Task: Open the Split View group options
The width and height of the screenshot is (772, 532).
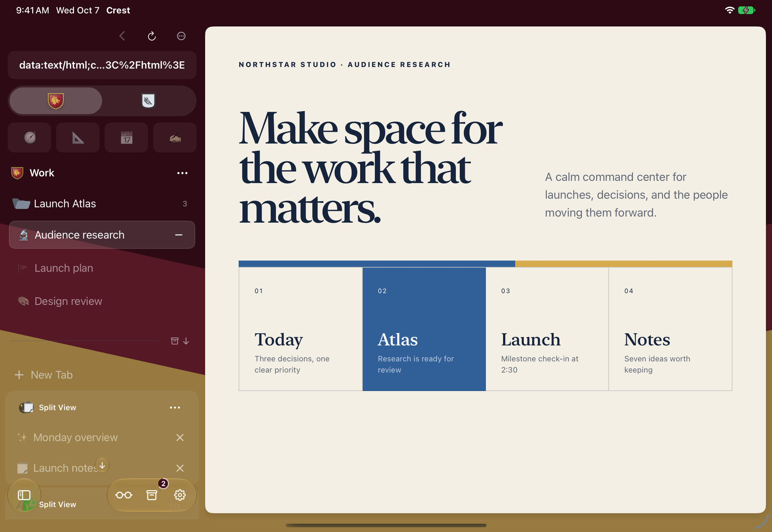Action: (x=175, y=408)
